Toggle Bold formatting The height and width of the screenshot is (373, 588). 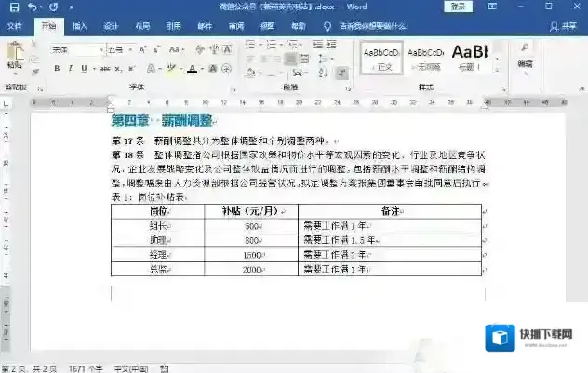coord(57,68)
